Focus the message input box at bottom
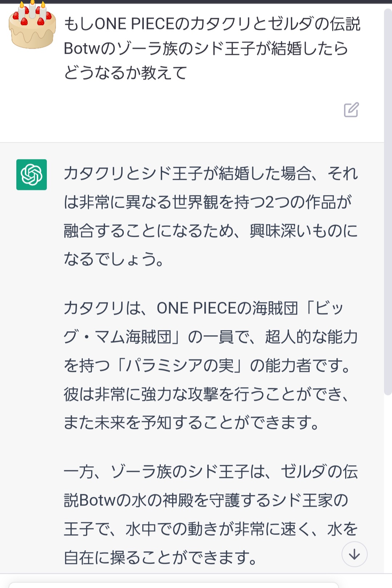The image size is (392, 588). pyautogui.click(x=173, y=585)
